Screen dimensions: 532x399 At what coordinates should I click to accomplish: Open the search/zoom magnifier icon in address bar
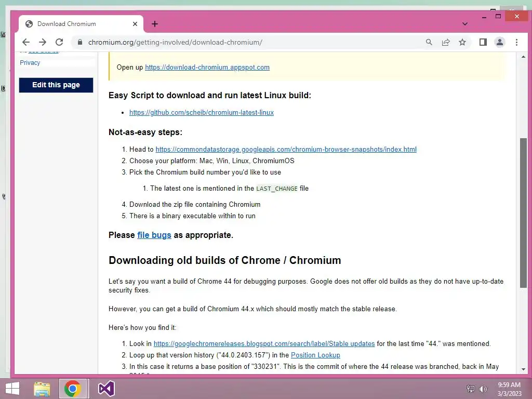pos(429,42)
